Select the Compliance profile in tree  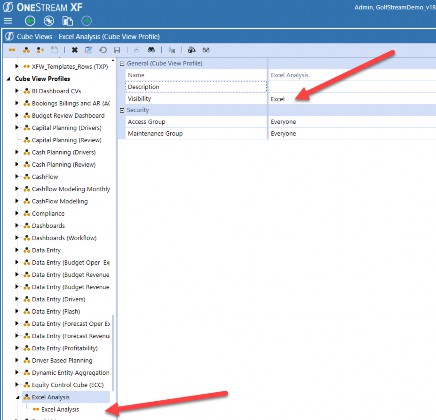point(48,213)
